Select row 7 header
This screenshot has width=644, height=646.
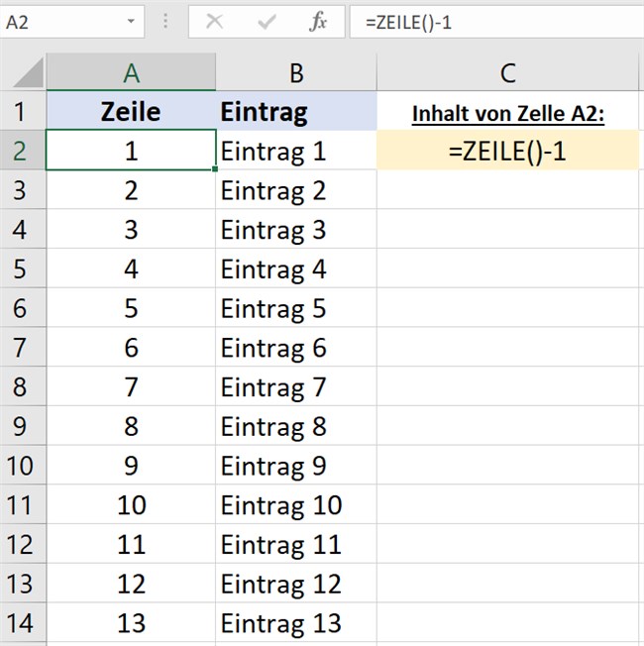(x=22, y=348)
